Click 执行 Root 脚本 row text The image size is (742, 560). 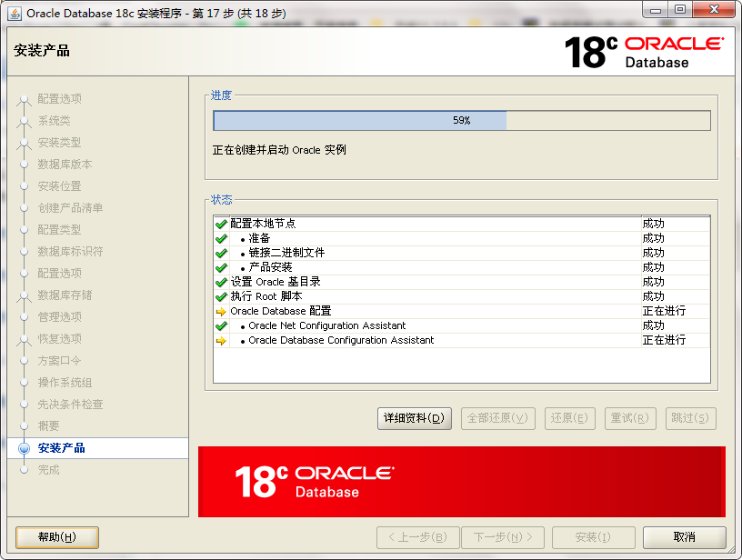coord(266,296)
